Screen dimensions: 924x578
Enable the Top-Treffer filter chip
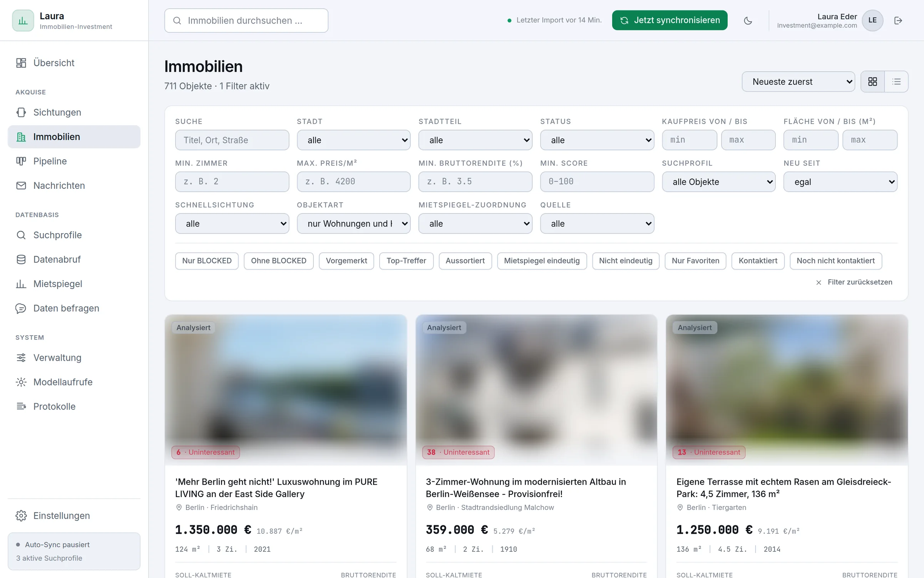(406, 261)
